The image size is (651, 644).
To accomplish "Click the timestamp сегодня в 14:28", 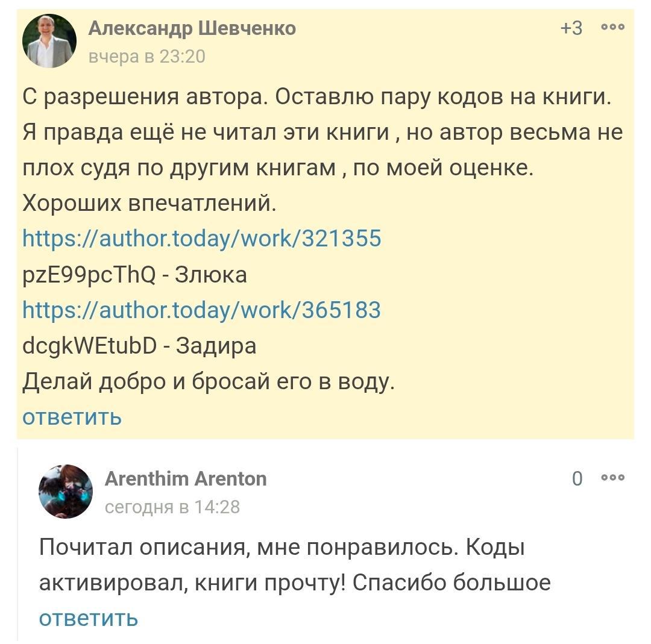I will click(172, 507).
